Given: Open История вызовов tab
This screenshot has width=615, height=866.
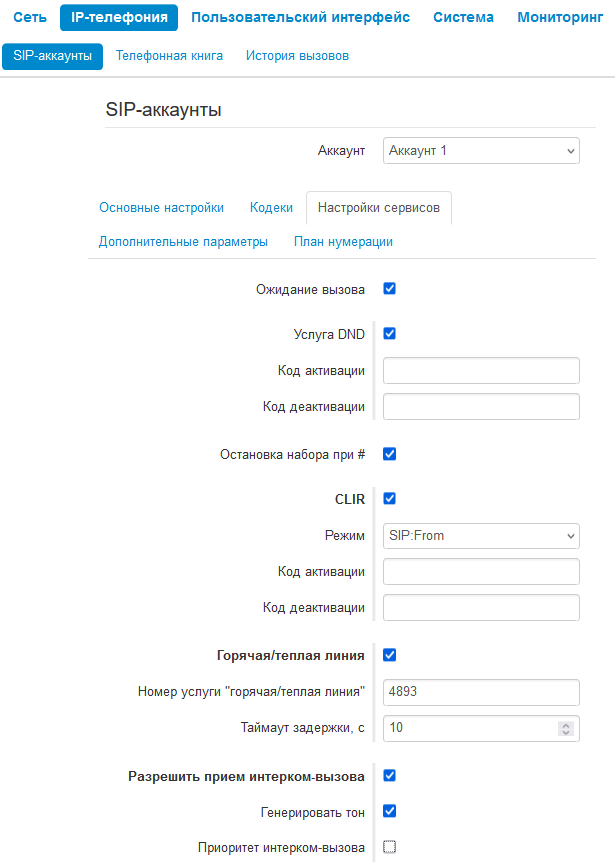Looking at the screenshot, I should coord(297,56).
